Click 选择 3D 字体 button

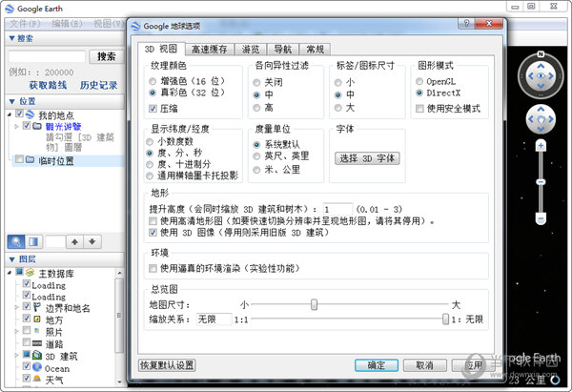(367, 158)
